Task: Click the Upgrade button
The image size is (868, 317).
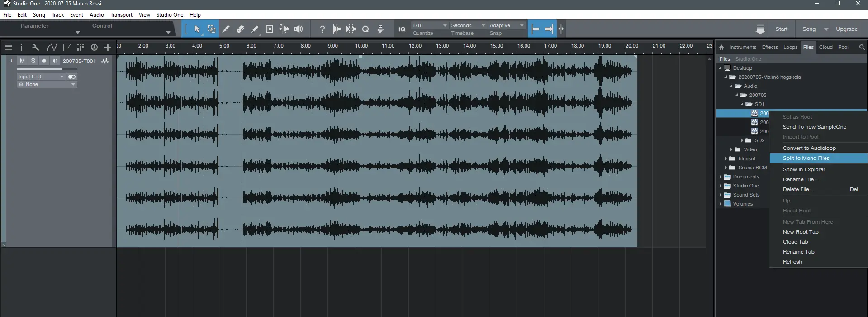Action: tap(846, 29)
